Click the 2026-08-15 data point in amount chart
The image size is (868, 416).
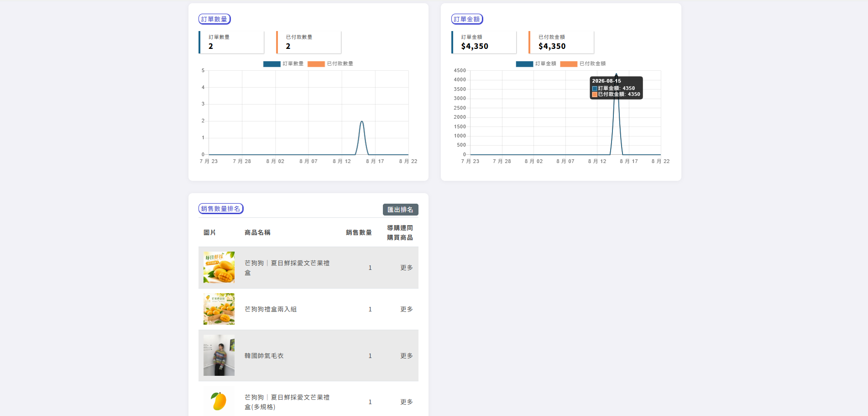pyautogui.click(x=616, y=75)
